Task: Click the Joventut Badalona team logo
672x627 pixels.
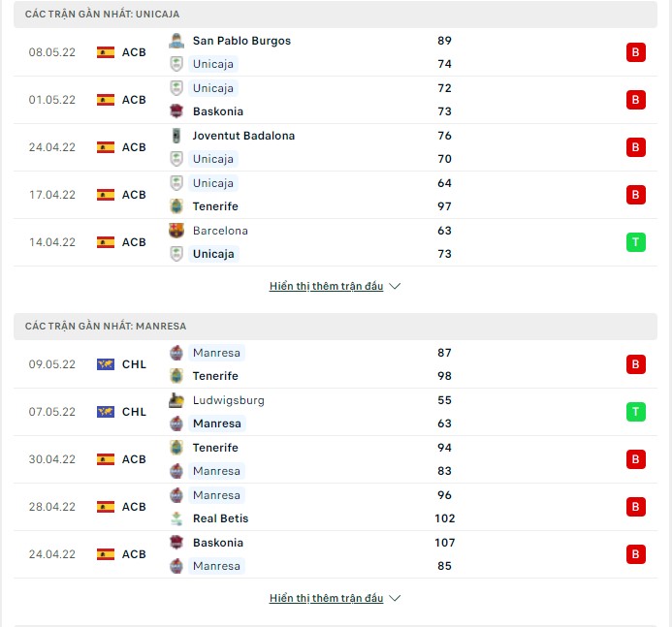Action: (176, 136)
